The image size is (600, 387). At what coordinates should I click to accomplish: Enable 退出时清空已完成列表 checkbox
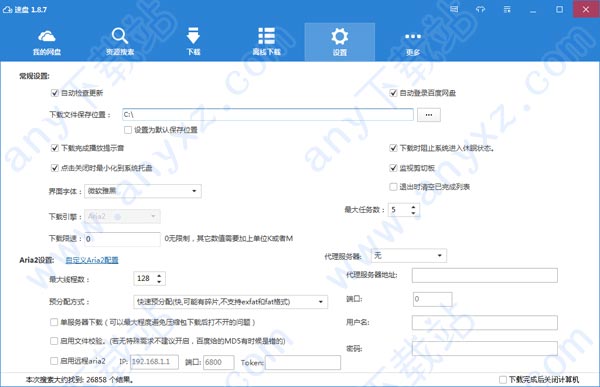click(393, 187)
